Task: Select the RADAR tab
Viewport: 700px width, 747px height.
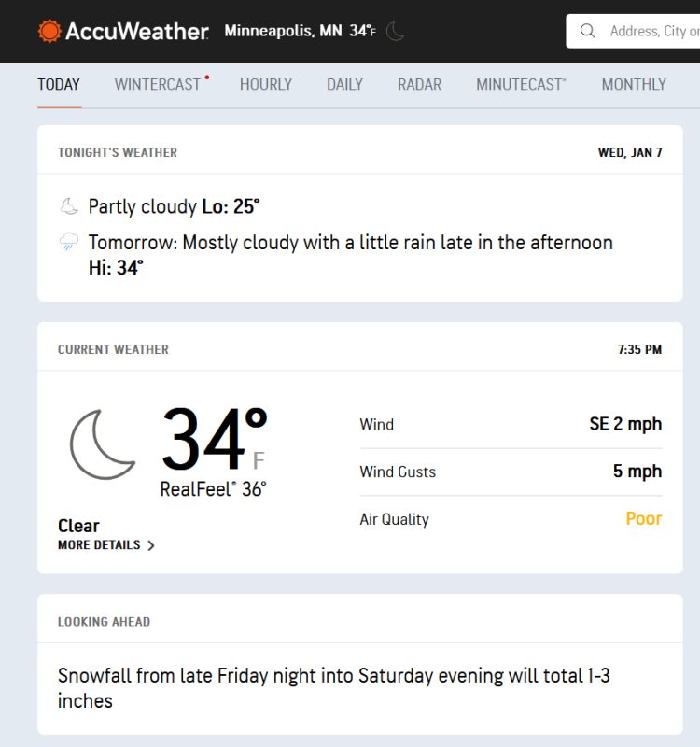Action: (x=418, y=84)
